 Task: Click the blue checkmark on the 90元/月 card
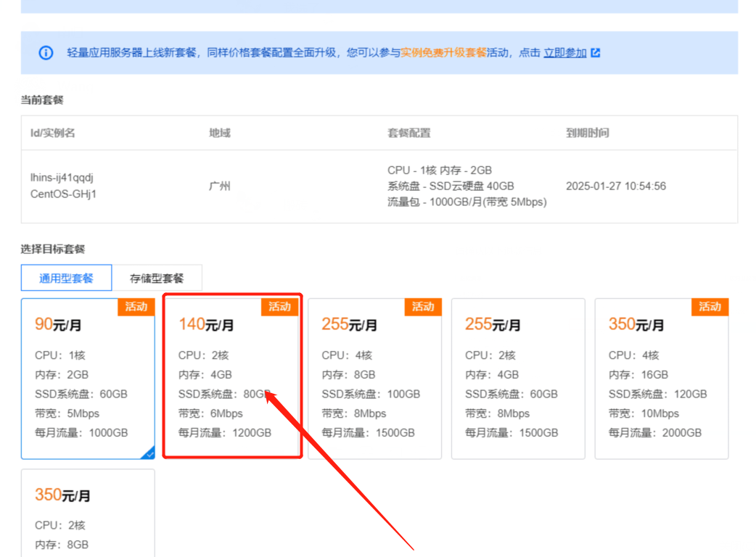149,453
